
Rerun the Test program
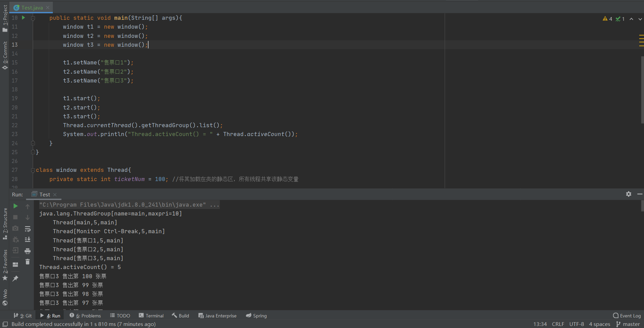pos(15,206)
